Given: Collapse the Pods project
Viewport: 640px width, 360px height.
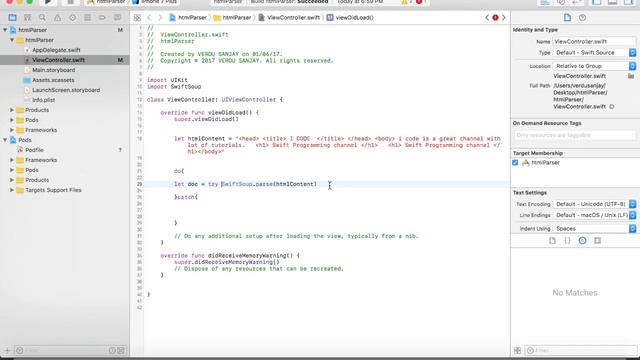Looking at the screenshot, I should click(5, 140).
